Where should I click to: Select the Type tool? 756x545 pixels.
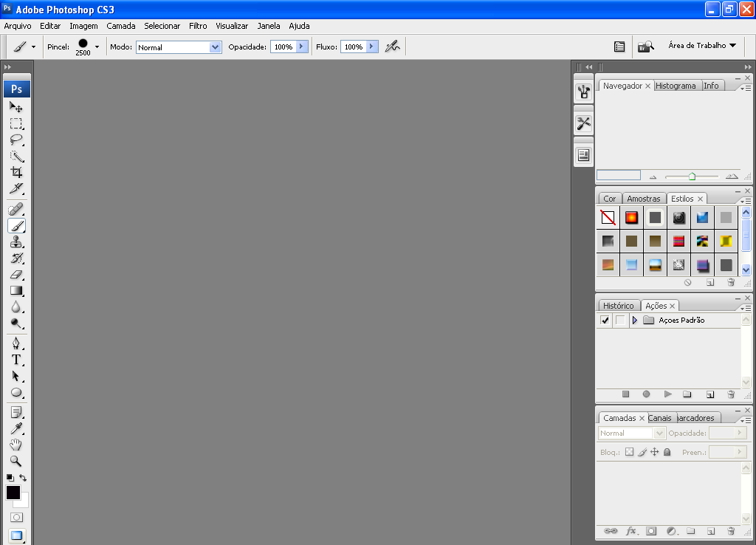(16, 360)
